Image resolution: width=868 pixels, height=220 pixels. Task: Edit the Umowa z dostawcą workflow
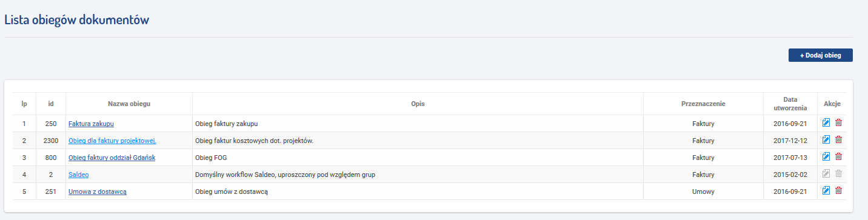tap(826, 191)
